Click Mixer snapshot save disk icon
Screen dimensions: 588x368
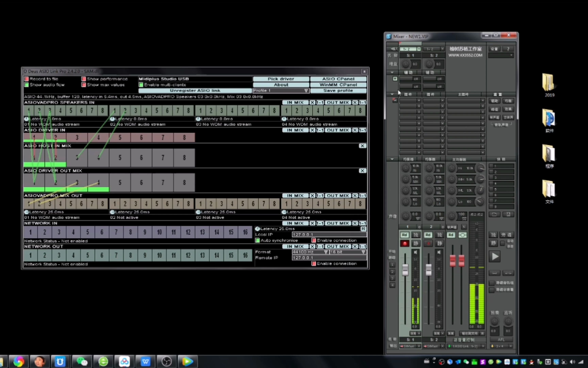tap(508, 214)
